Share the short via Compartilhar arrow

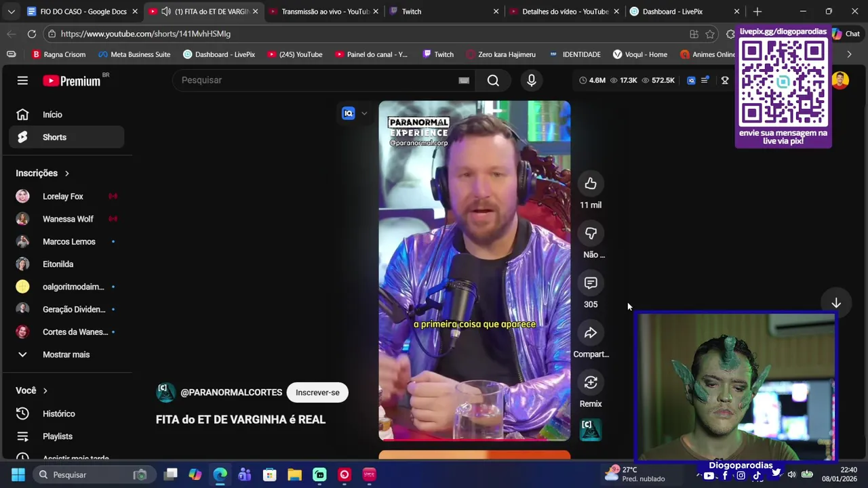coord(591,333)
